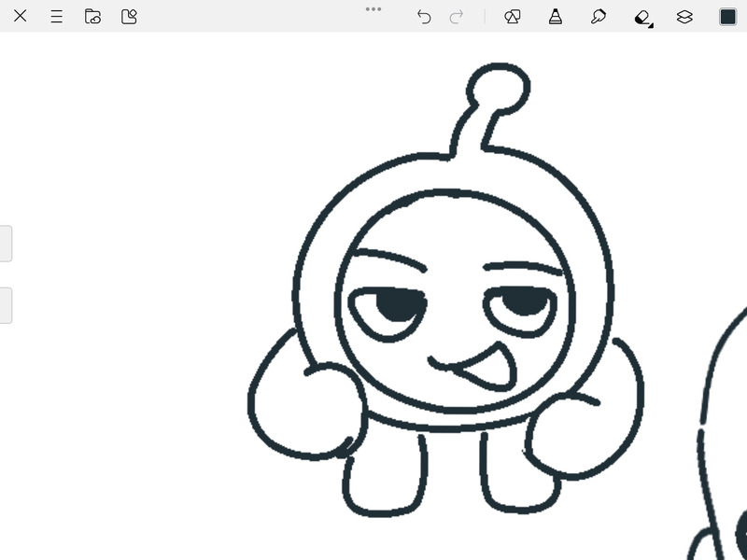Viewport: 747px width, 560px height.
Task: Select the smudge tool
Action: click(x=598, y=17)
